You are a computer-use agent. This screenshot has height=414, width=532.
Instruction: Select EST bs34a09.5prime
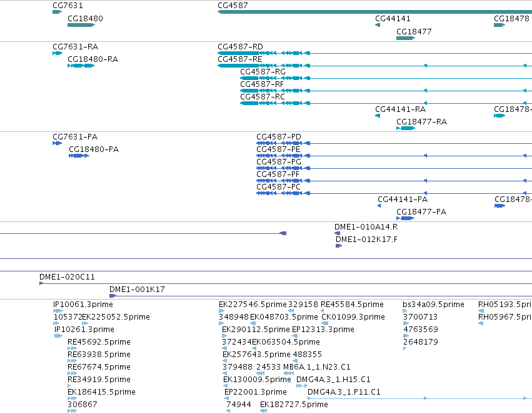pos(433,305)
